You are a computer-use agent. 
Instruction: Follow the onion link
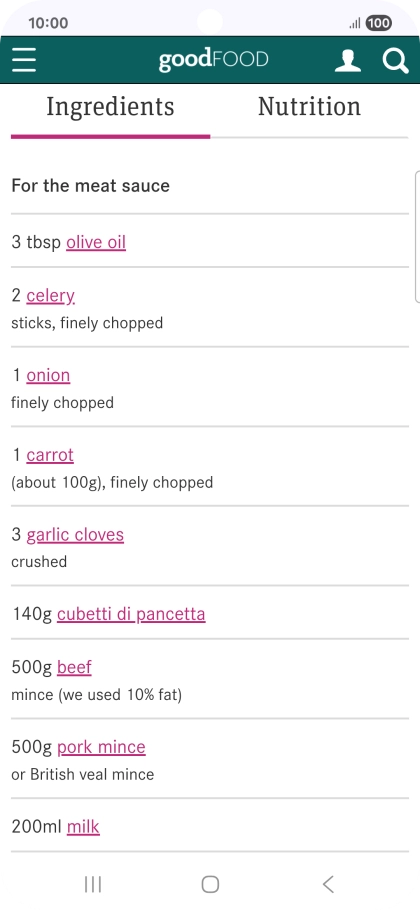click(48, 375)
